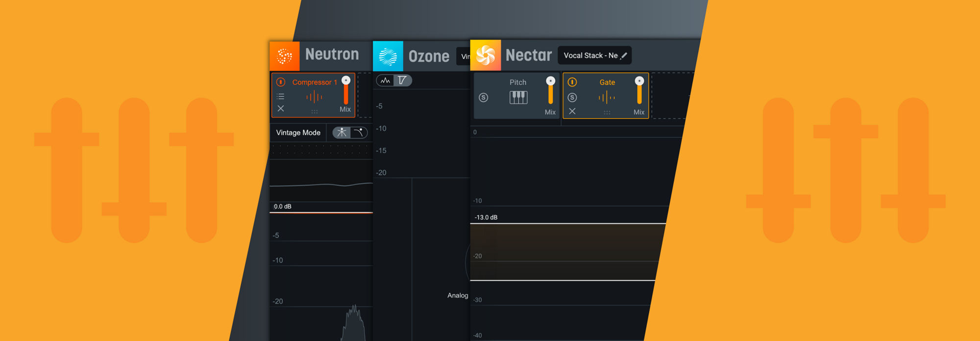Switch Ozone to spectrum waveform view
Viewport: 980px width, 341px height.
(x=386, y=80)
